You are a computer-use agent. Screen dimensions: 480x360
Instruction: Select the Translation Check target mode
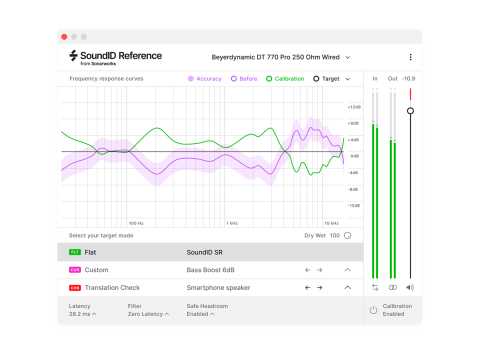(210, 287)
